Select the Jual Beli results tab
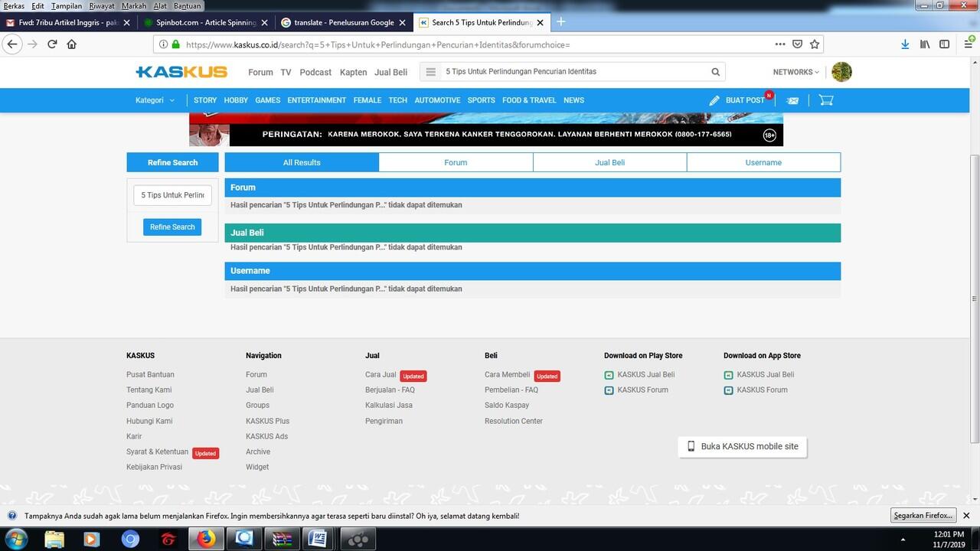This screenshot has width=980, height=551. tap(610, 162)
